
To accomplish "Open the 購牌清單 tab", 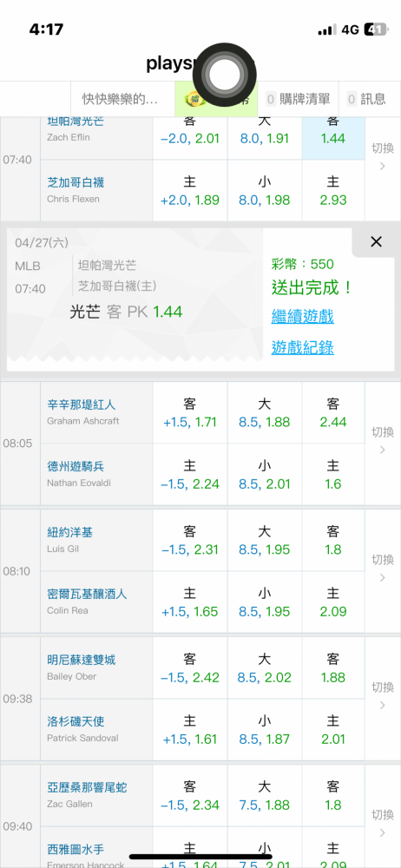I will coord(299,99).
